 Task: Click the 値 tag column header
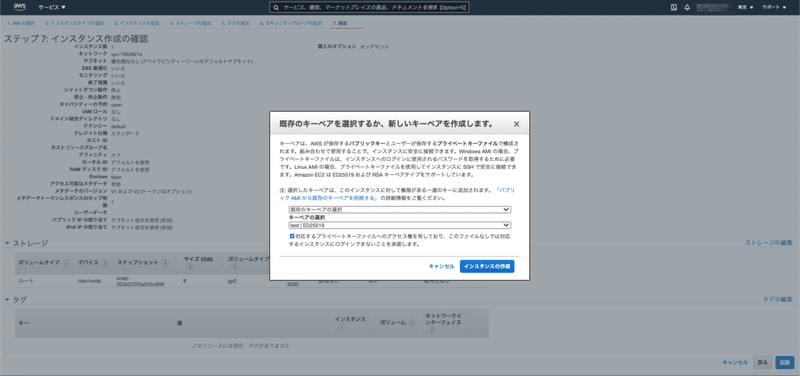coord(180,323)
